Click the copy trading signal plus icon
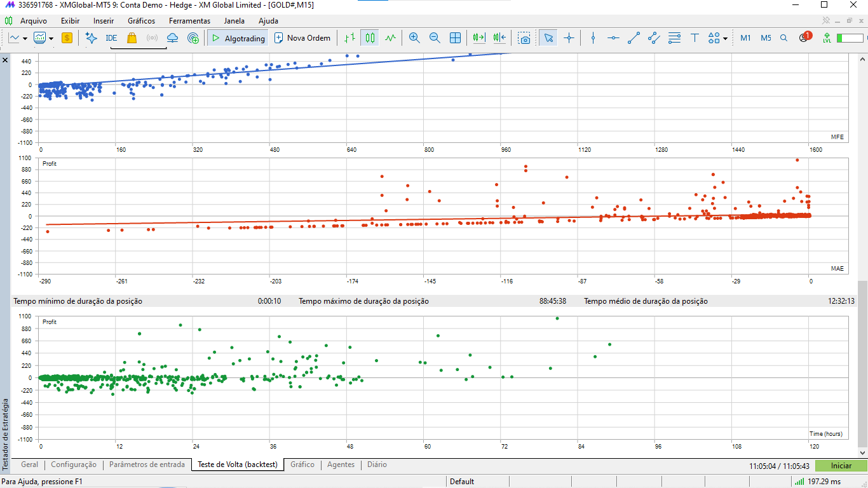The image size is (868, 488). click(194, 38)
